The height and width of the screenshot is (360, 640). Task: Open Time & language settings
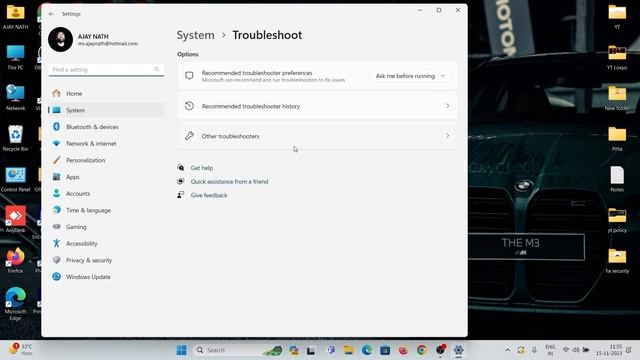click(106, 210)
